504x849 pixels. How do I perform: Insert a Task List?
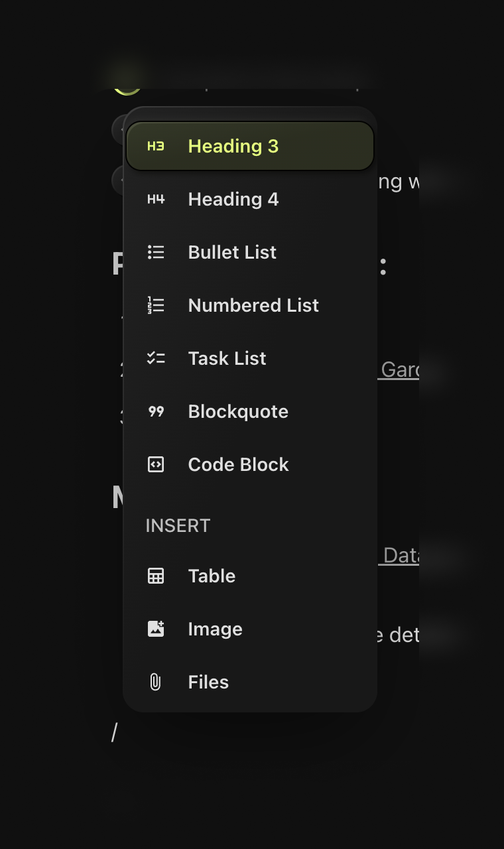(x=227, y=359)
